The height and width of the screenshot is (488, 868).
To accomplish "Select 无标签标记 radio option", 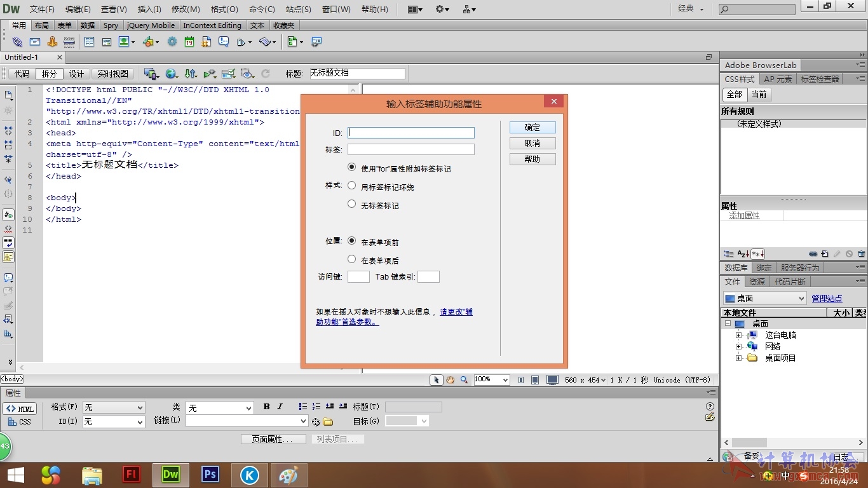I will [352, 204].
